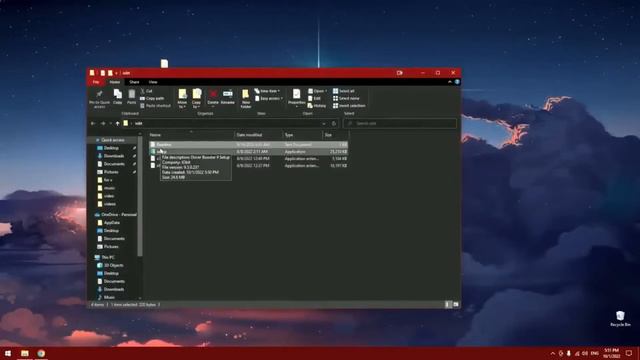
Task: Open the Easy access dropdown
Action: coord(269,98)
